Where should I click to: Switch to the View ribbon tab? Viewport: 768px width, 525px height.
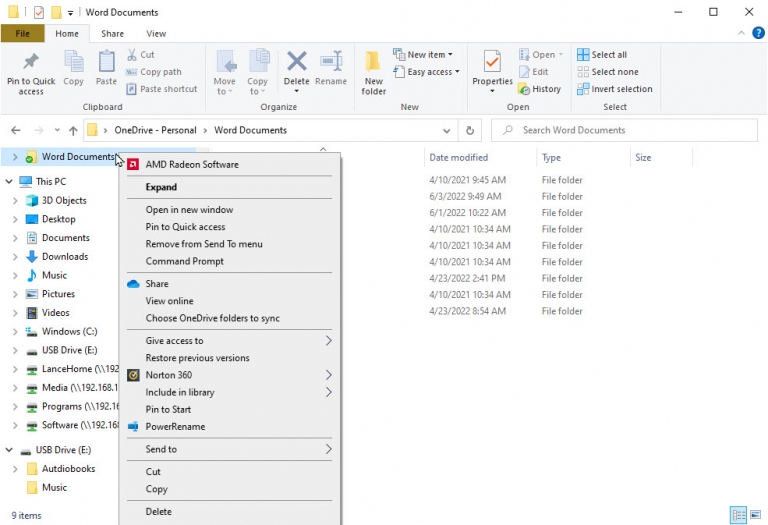(x=156, y=33)
